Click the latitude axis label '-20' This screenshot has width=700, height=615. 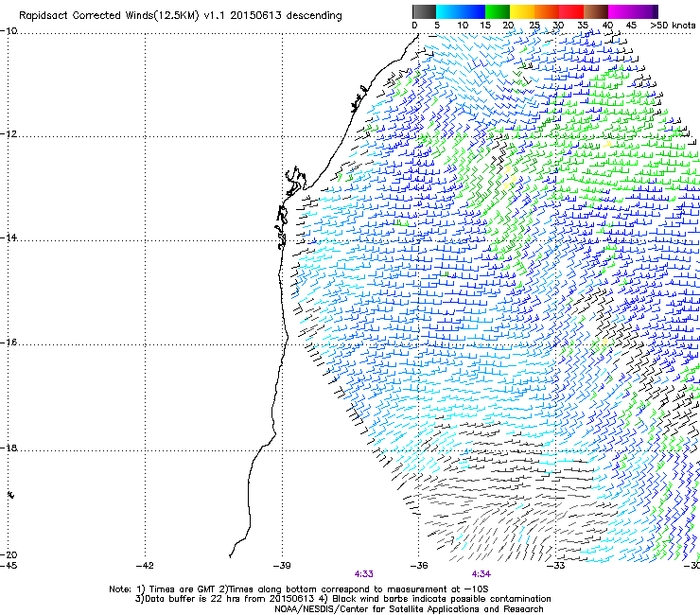click(x=8, y=555)
